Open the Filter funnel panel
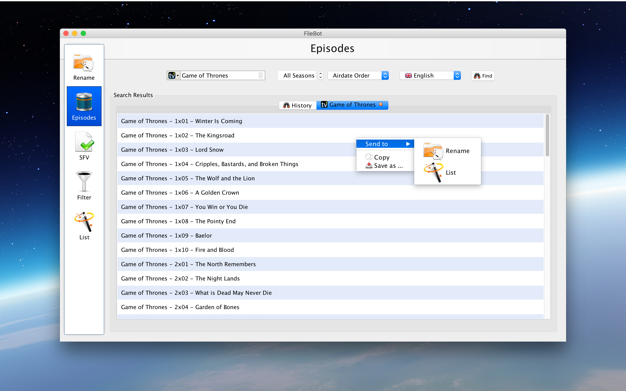The image size is (626, 391). 84,186
